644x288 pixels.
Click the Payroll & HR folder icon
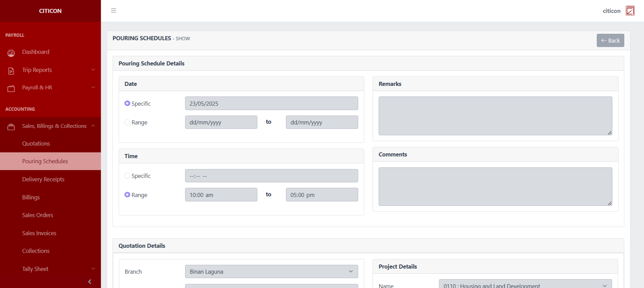pos(11,89)
